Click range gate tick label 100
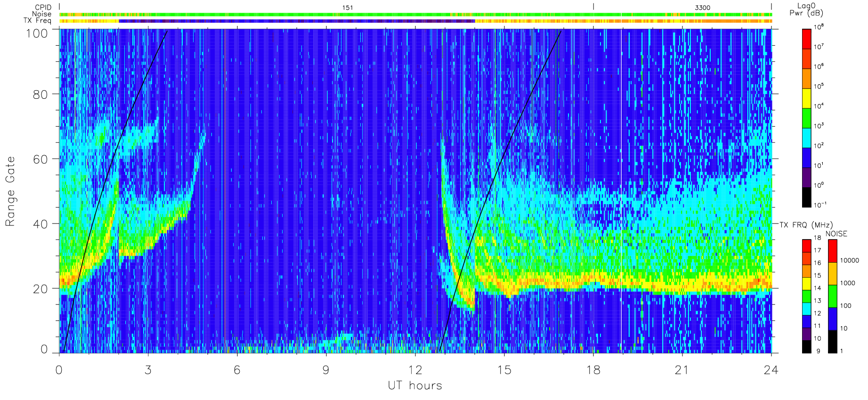This screenshot has height=400, width=868. [36, 33]
